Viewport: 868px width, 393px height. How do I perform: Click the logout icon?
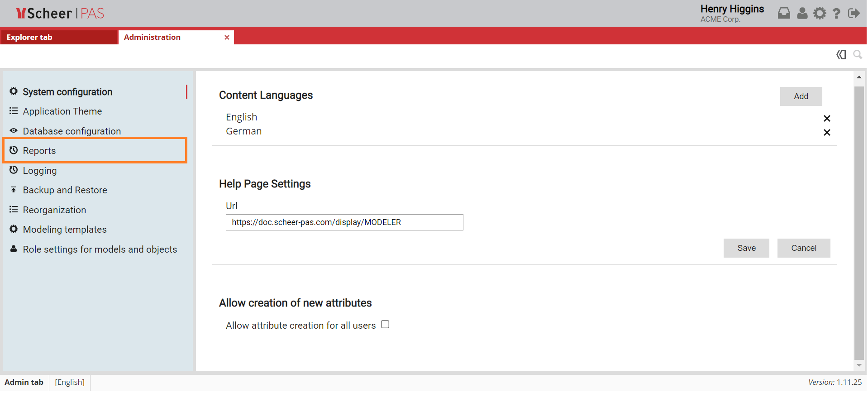point(854,14)
